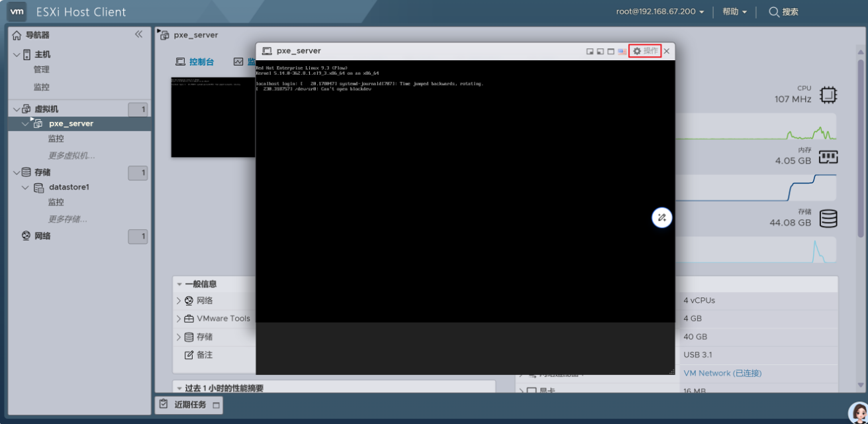Click 更多存储... in navigator
The height and width of the screenshot is (424, 868).
(68, 219)
